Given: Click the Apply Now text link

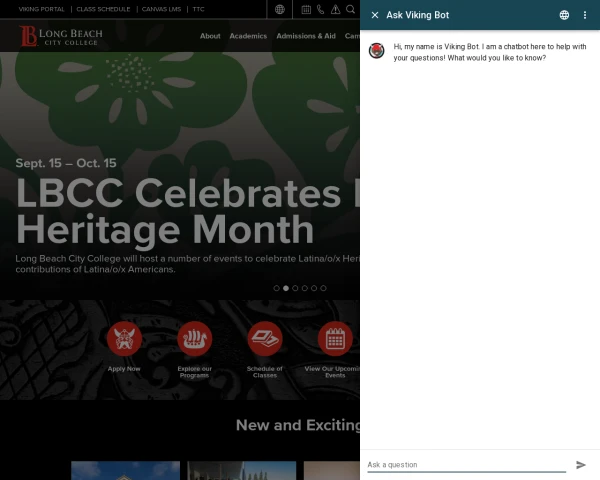Looking at the screenshot, I should point(124,369).
